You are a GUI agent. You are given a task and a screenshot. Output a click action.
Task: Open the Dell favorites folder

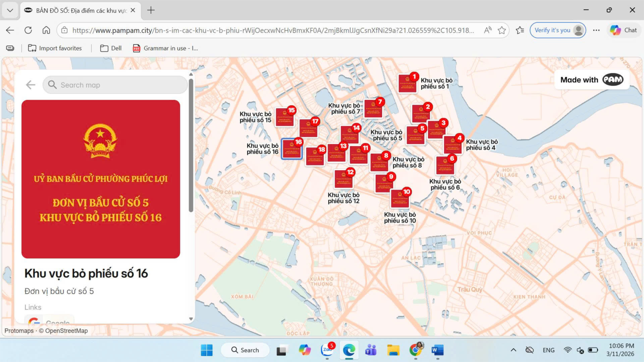click(111, 48)
